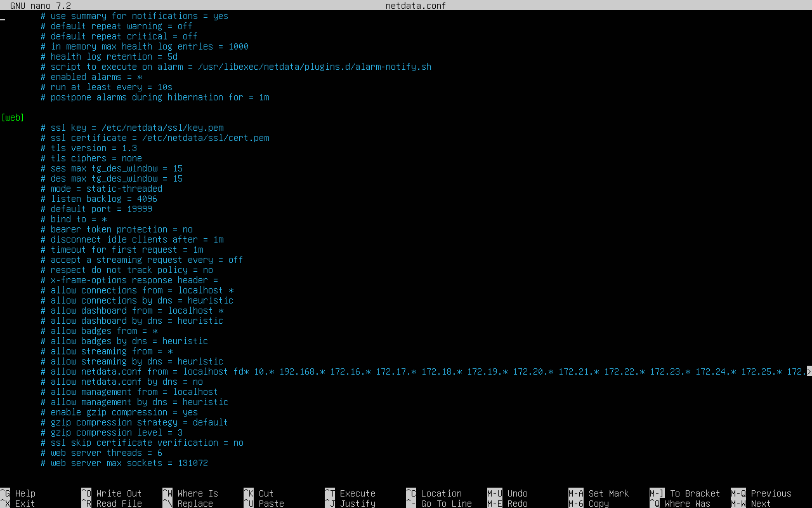This screenshot has width=812, height=508.
Task: Click 'allow connections by dns = heuristic' line
Action: 137,300
